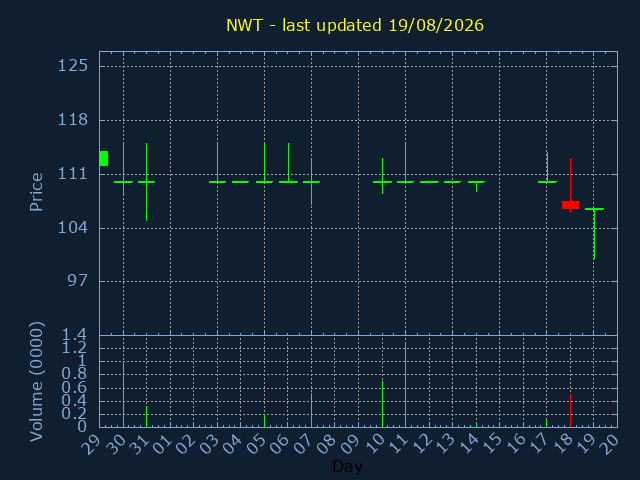Screen dimensions: 640x480
Task: Click the 0.2 volume axis label
Action: point(74,414)
